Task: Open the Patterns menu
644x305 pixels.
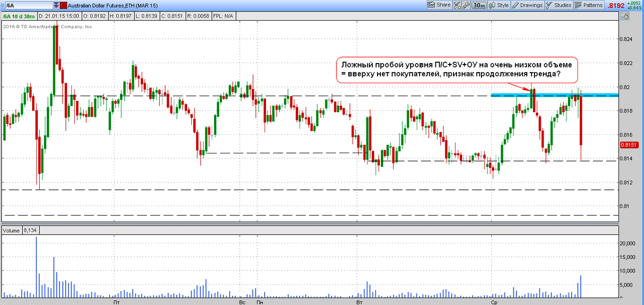Action: [589, 5]
